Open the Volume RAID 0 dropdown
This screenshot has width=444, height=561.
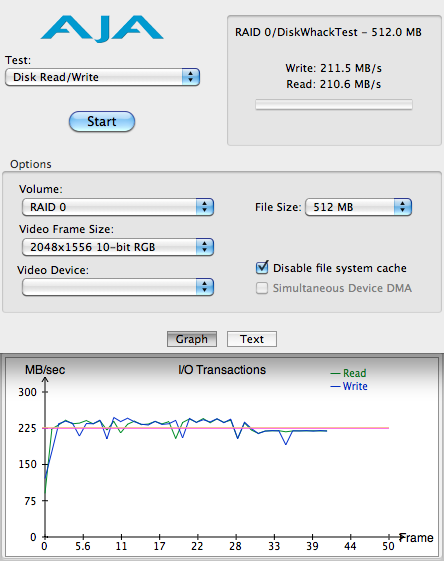[x=118, y=207]
